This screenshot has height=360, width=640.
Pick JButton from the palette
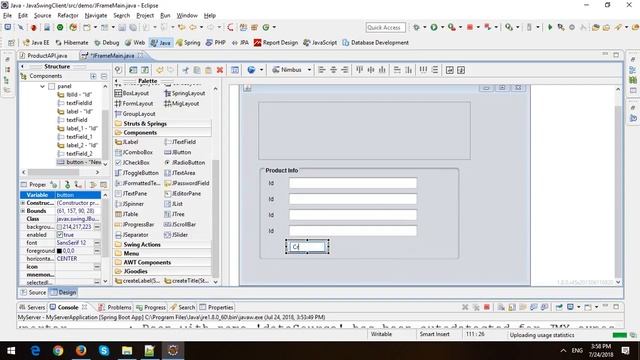pyautogui.click(x=178, y=152)
